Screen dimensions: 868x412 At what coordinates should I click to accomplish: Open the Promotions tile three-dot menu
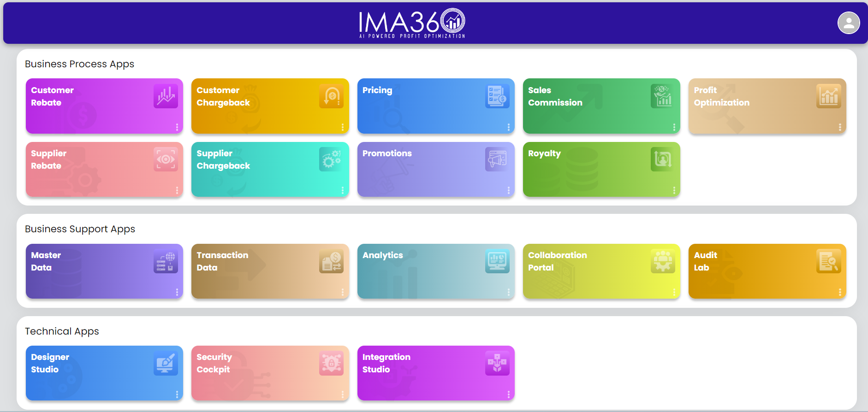508,190
